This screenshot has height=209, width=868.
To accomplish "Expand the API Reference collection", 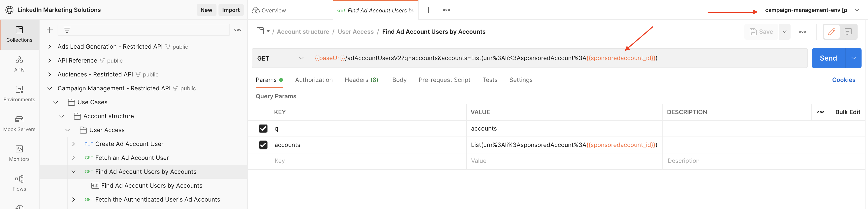I will [50, 60].
